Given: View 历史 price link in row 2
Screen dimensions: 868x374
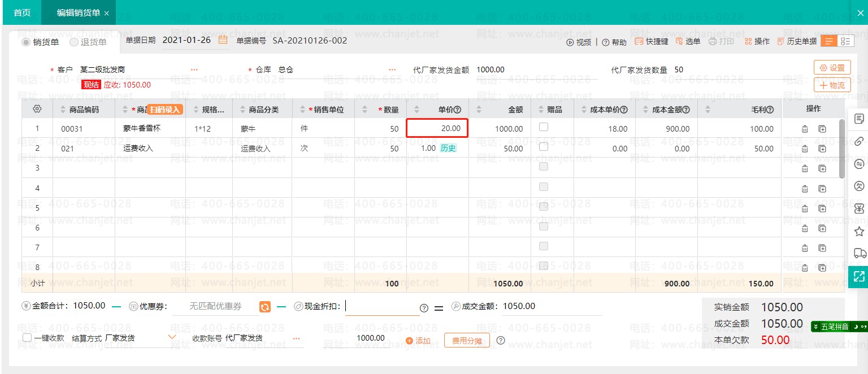Looking at the screenshot, I should (x=448, y=149).
